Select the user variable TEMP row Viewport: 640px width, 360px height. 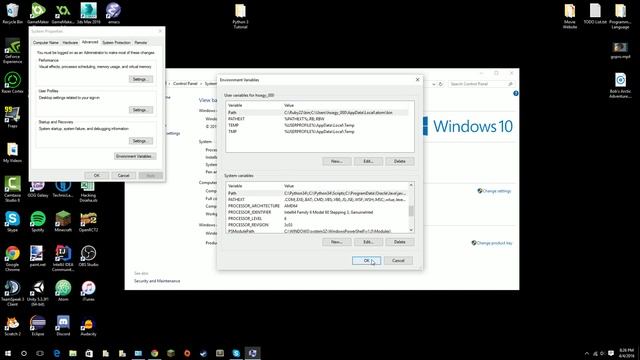click(x=317, y=125)
